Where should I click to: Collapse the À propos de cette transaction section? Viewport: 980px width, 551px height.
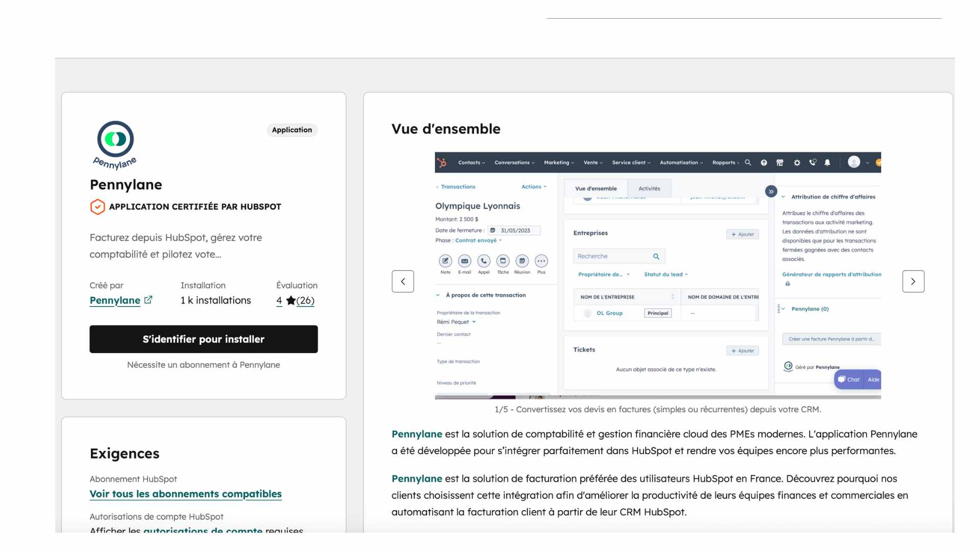click(x=438, y=295)
